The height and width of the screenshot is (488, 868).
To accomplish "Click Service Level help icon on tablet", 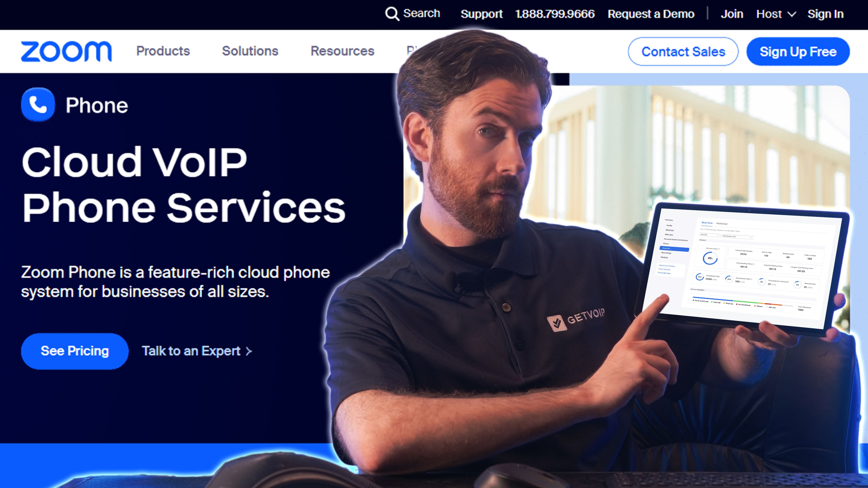I will click(719, 249).
